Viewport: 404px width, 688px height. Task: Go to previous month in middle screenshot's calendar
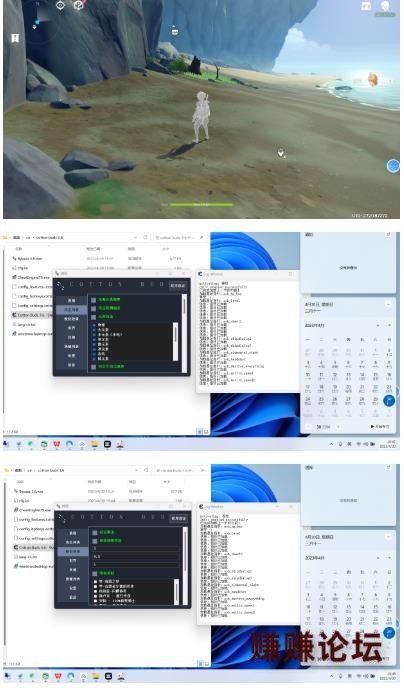pyautogui.click(x=378, y=326)
